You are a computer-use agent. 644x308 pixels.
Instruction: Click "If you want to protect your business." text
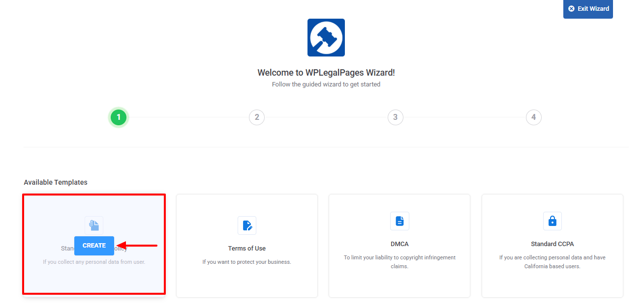(x=247, y=262)
